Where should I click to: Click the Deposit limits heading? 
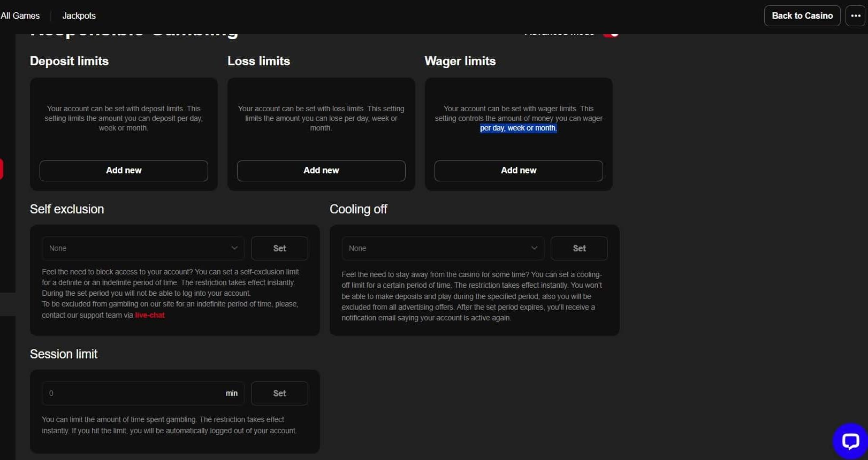(x=69, y=61)
